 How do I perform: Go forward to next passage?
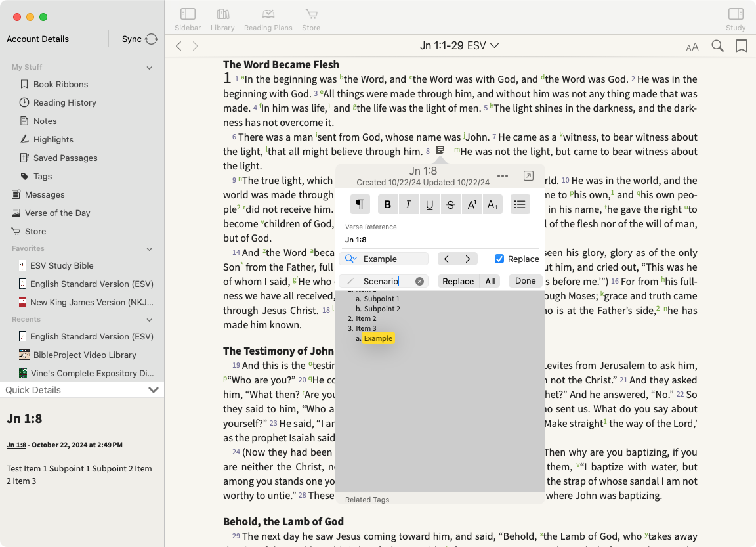tap(196, 46)
